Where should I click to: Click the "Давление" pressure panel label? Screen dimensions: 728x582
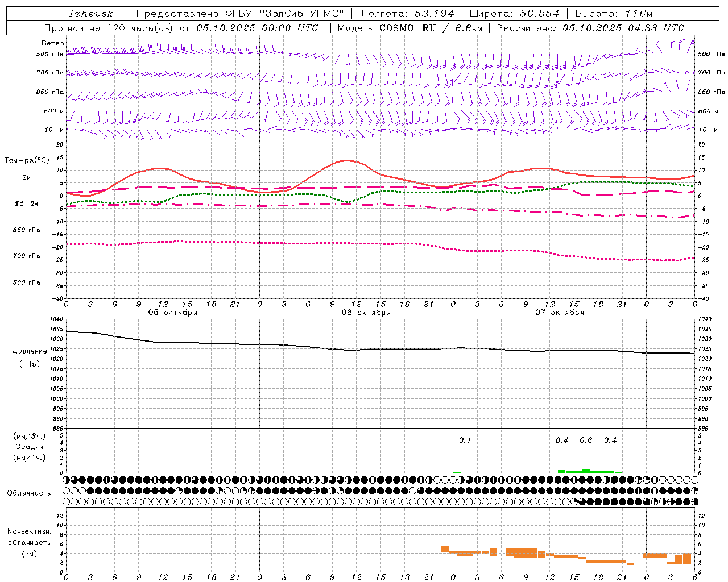tap(30, 351)
